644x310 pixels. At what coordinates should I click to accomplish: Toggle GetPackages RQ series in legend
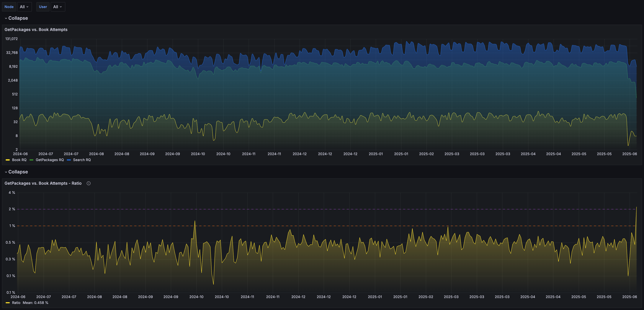(50, 160)
